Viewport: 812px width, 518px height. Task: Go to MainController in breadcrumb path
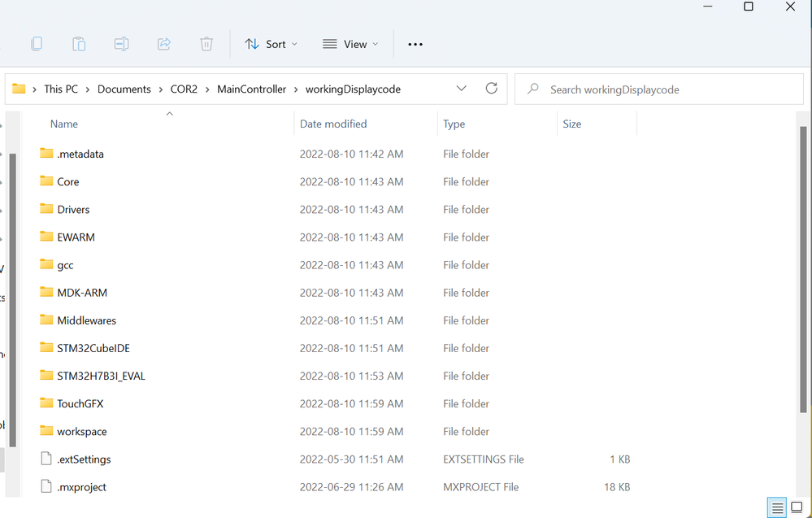pyautogui.click(x=252, y=89)
